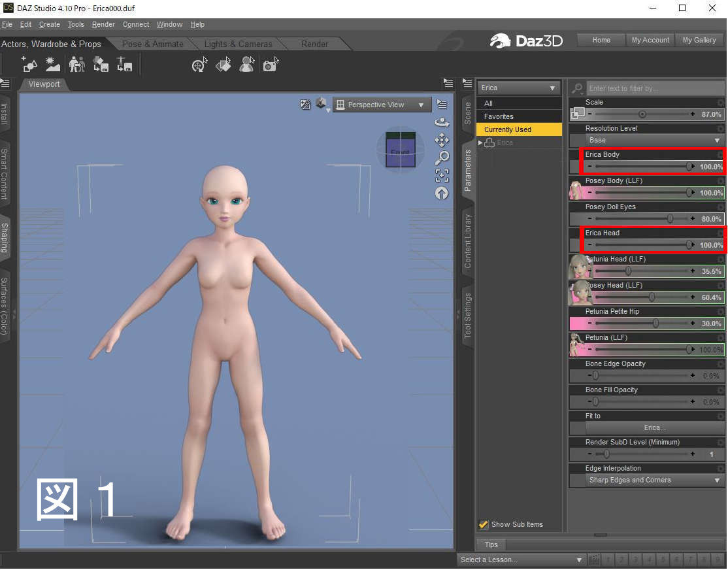Select the Surface Selection tool icon
This screenshot has height=570, width=728.
point(223,65)
